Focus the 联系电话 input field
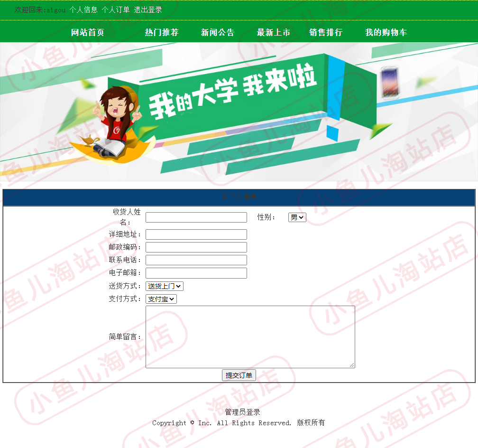This screenshot has height=448, width=478. 196,260
